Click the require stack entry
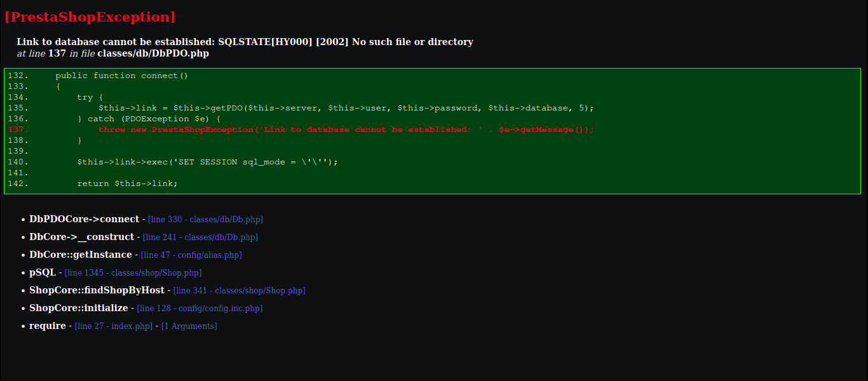Image resolution: width=868 pixels, height=381 pixels. 47,326
